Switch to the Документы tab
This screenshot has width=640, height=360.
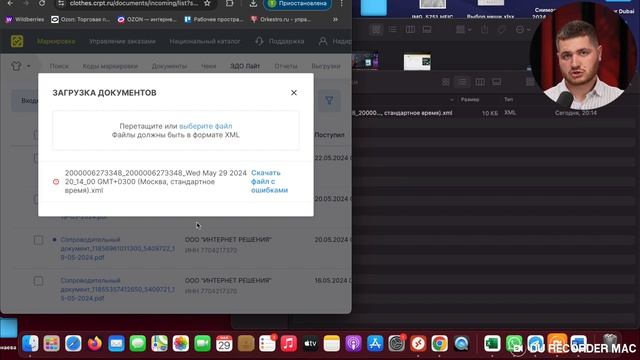tap(169, 66)
